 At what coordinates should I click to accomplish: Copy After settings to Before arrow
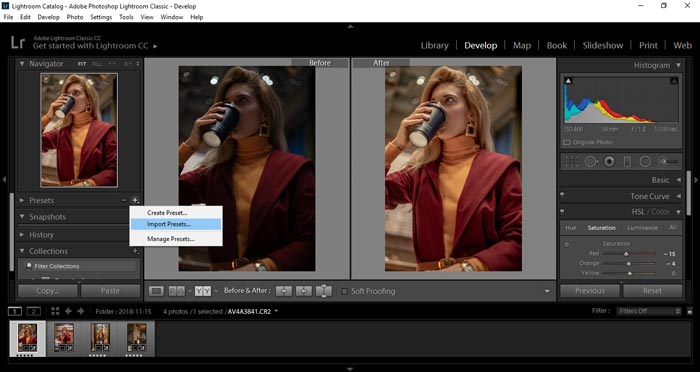point(304,291)
